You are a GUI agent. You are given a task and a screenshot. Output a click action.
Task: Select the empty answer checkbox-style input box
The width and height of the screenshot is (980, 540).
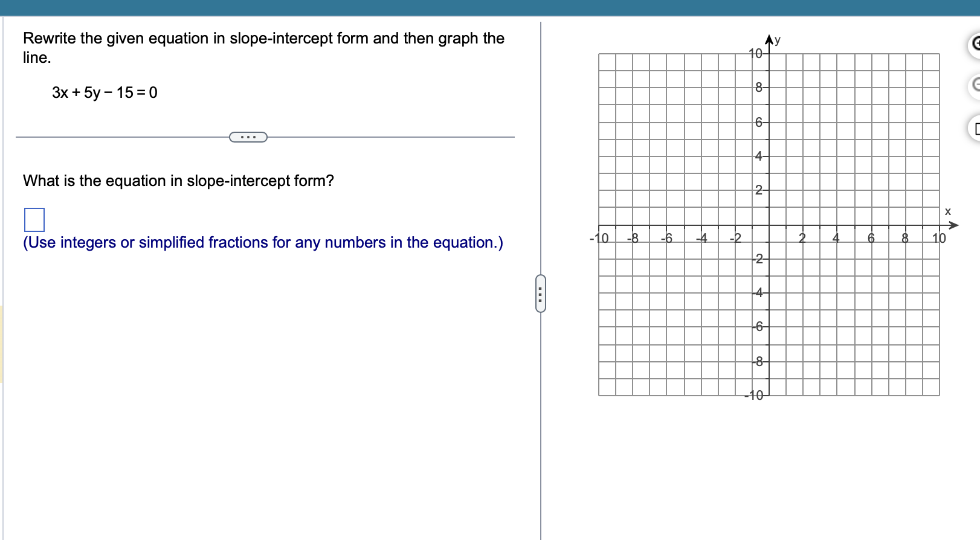tap(34, 220)
